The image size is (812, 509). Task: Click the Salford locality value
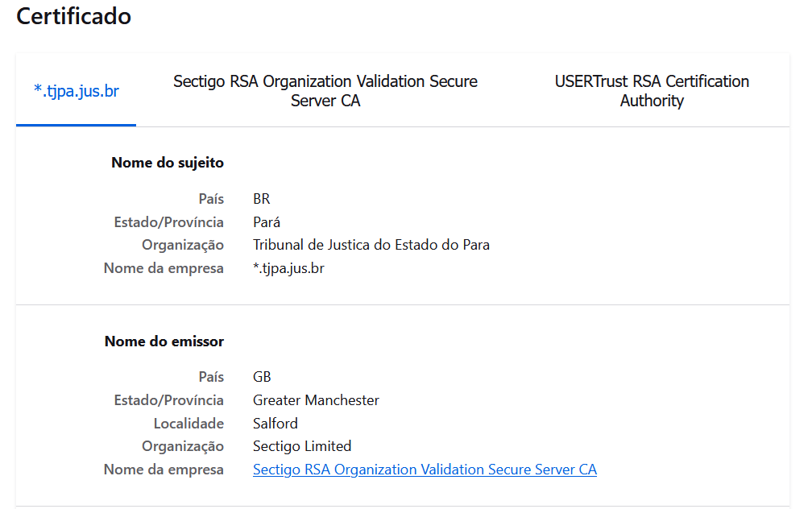pos(275,424)
